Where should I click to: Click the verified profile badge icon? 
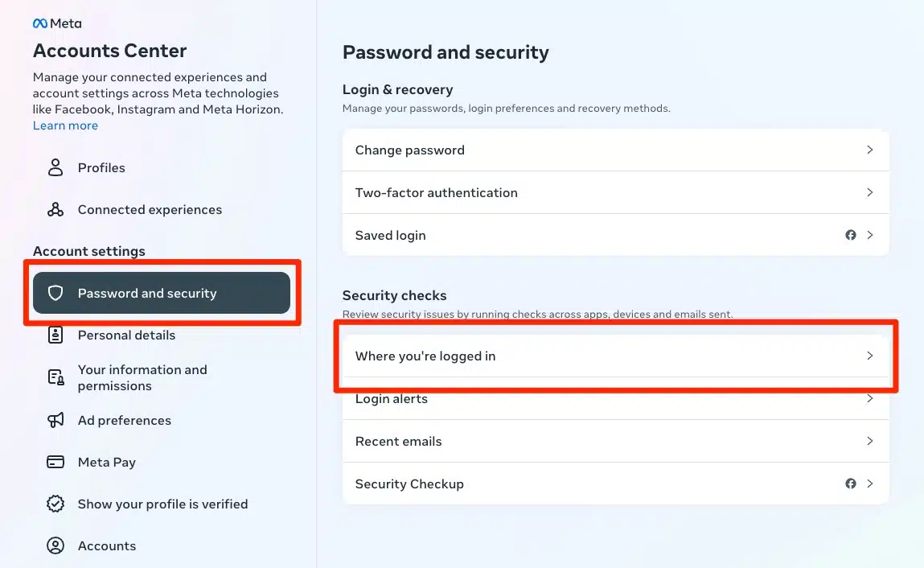(55, 504)
